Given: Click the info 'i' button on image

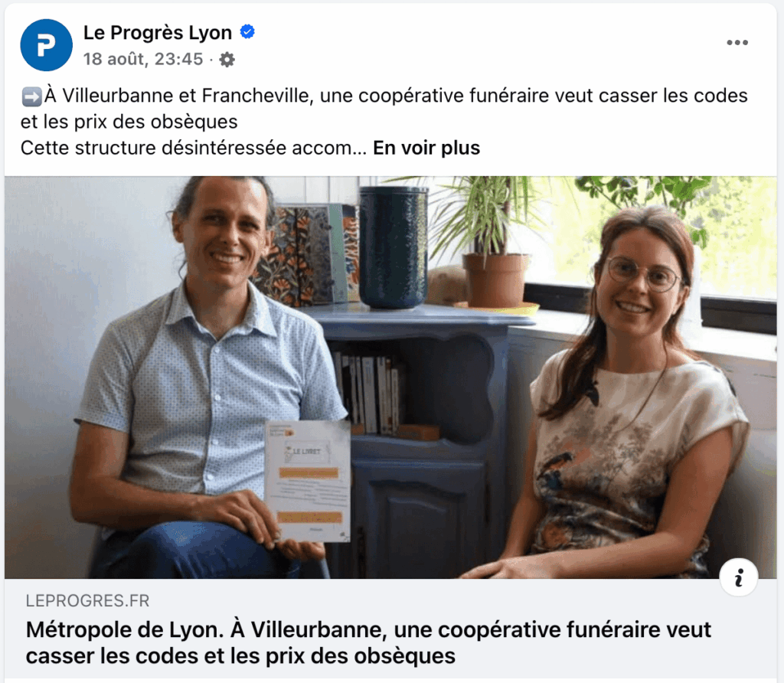Looking at the screenshot, I should tap(739, 577).
